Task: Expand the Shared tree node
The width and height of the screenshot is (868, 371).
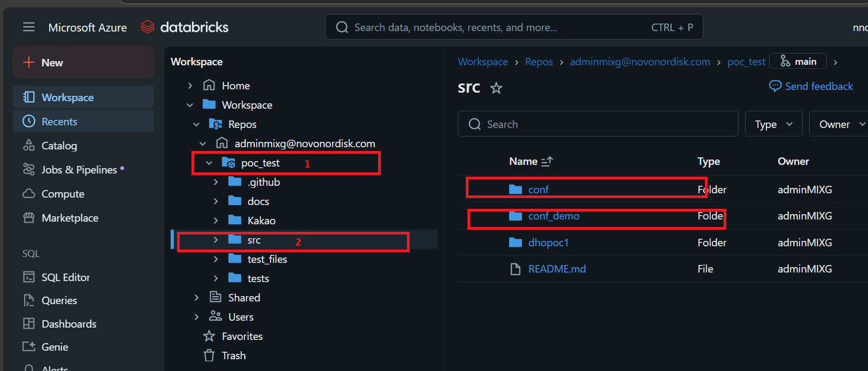Action: click(196, 298)
